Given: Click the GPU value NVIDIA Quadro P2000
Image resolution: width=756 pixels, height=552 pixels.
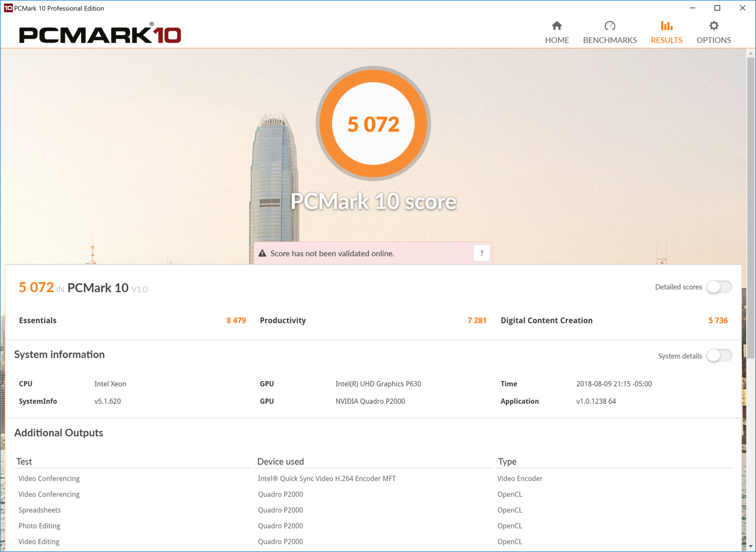Looking at the screenshot, I should coord(370,401).
